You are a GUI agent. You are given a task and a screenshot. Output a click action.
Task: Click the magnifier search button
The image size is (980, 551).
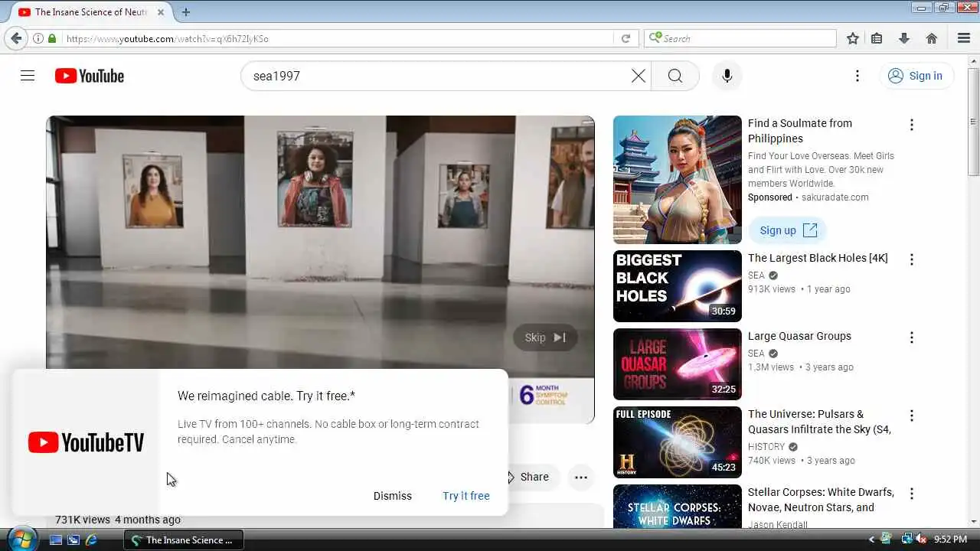click(x=675, y=76)
